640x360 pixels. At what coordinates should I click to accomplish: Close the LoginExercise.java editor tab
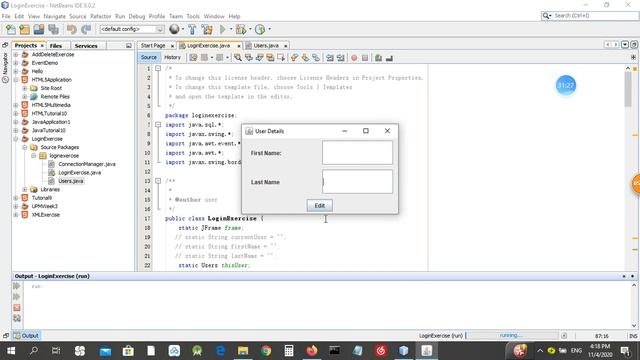click(239, 46)
